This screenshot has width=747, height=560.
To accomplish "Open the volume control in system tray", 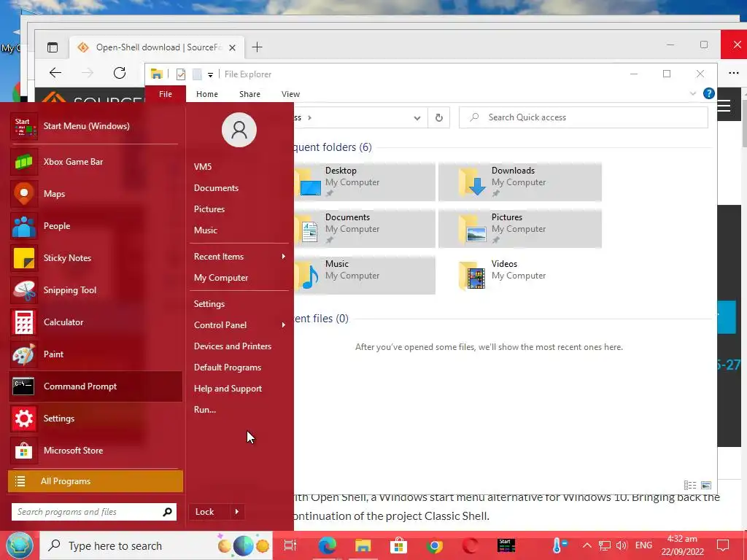I will pos(622,545).
